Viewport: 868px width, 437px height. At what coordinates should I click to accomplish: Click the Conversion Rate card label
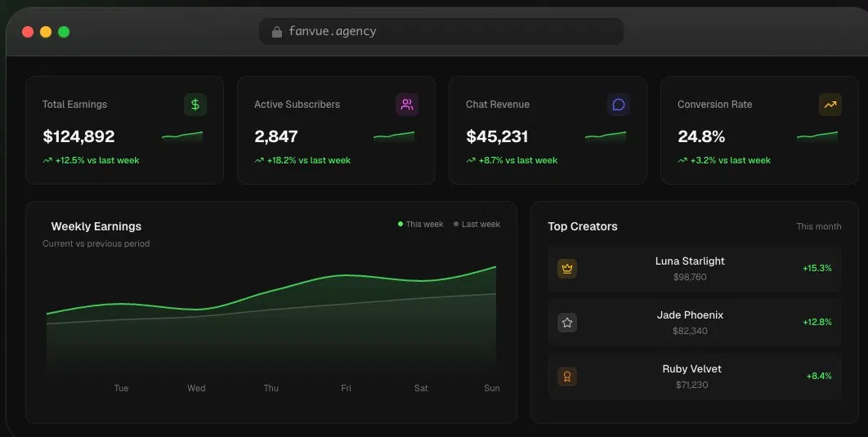(x=714, y=104)
